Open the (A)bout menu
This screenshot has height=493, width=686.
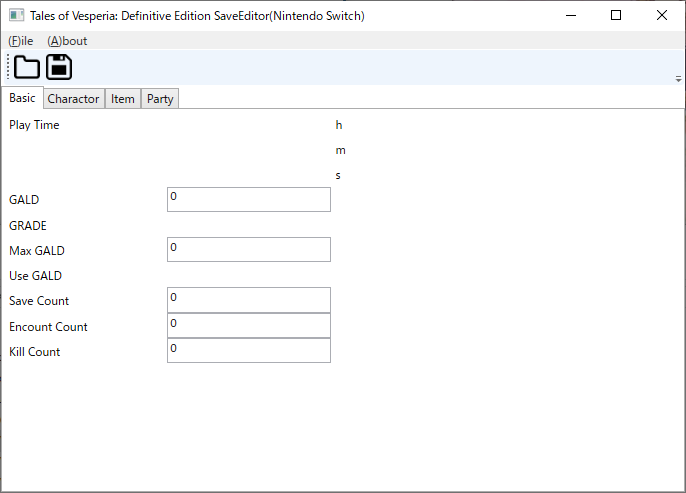point(67,41)
